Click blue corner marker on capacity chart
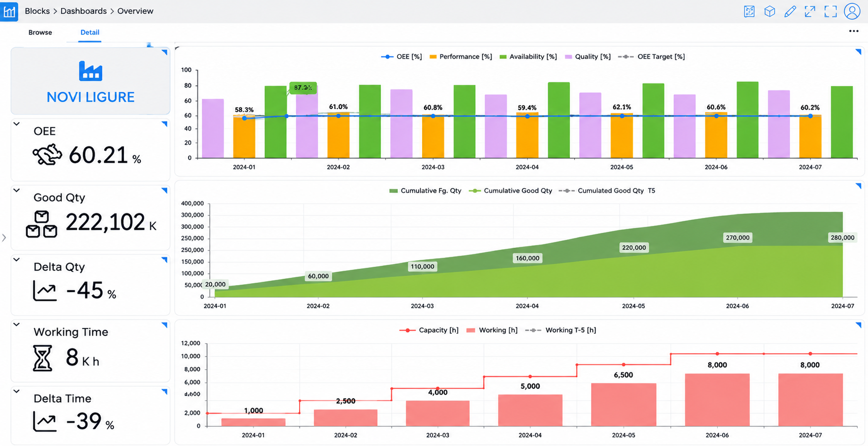Image resolution: width=868 pixels, height=446 pixels. (x=858, y=325)
